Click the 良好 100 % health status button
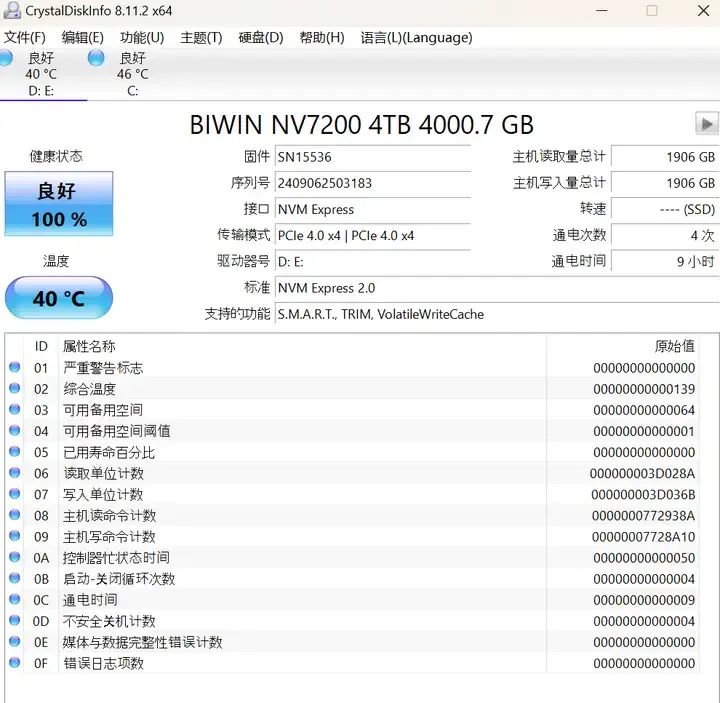 [x=59, y=204]
